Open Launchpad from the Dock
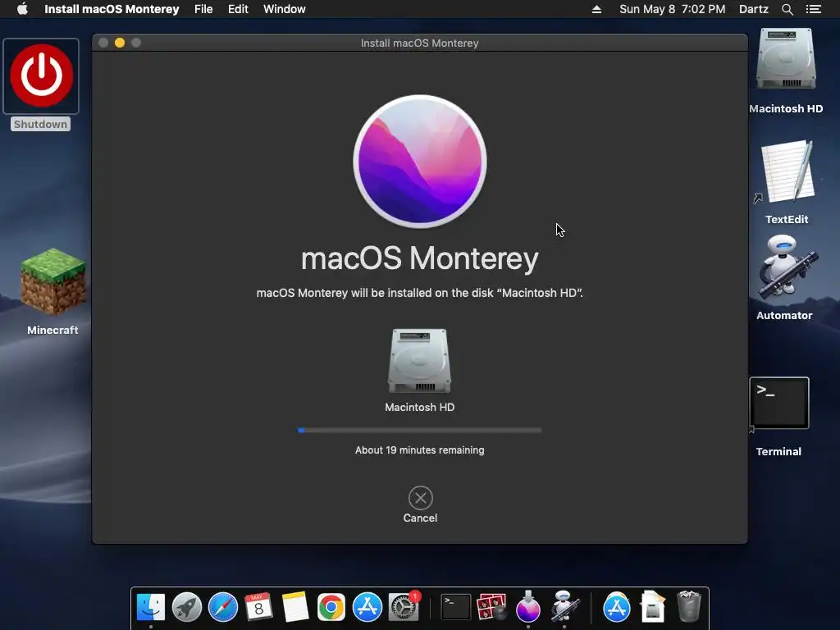Screen dimensions: 840x630 click(x=186, y=607)
